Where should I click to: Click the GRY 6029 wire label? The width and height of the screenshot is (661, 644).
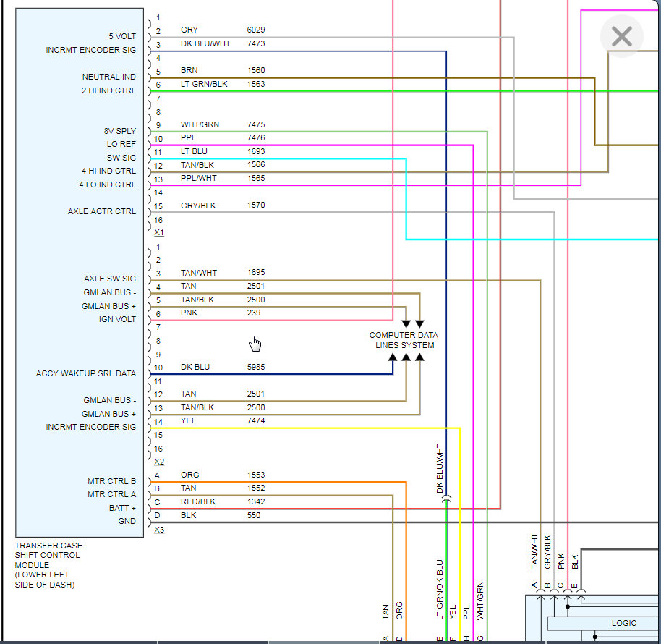(223, 30)
